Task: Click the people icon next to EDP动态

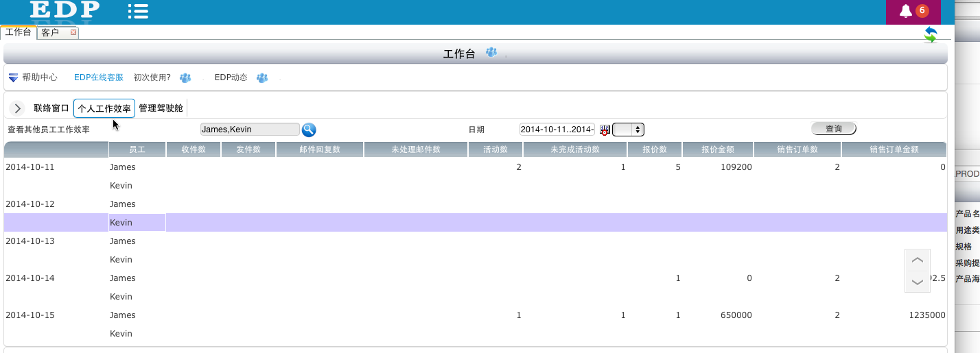Action: tap(262, 78)
